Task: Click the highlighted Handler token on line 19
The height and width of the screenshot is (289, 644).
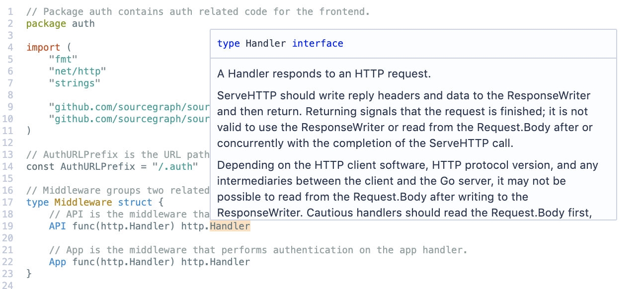Action: (x=230, y=226)
